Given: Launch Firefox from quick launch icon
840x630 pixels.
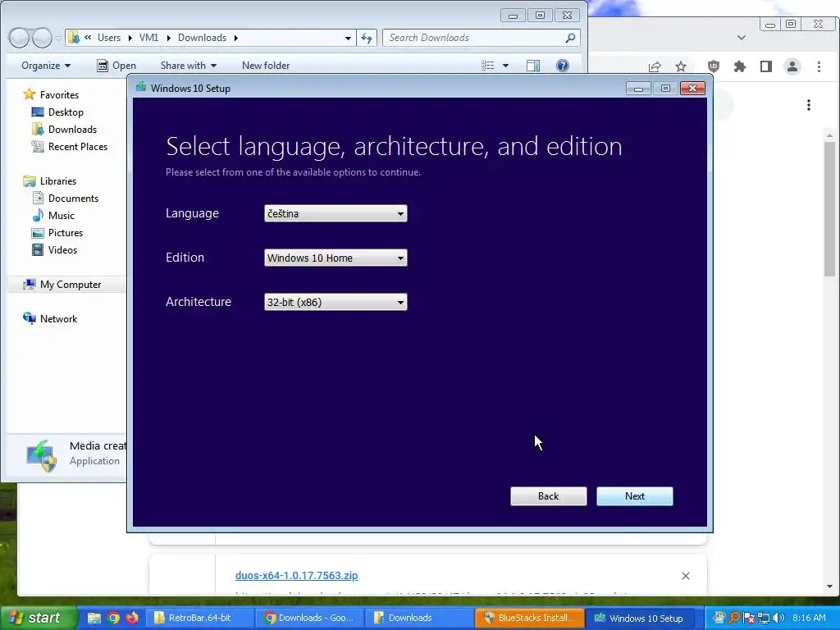Looking at the screenshot, I should [132, 618].
